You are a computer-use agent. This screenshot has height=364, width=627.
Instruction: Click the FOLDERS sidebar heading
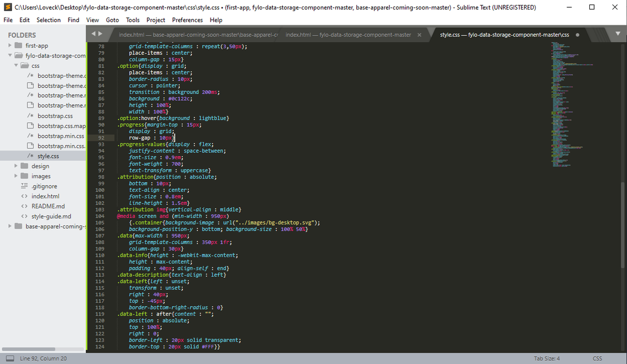22,35
